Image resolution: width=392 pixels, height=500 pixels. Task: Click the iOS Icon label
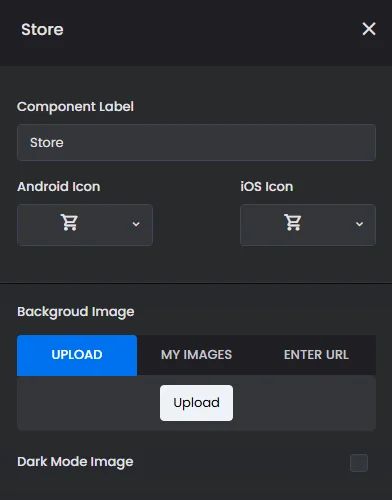[267, 186]
